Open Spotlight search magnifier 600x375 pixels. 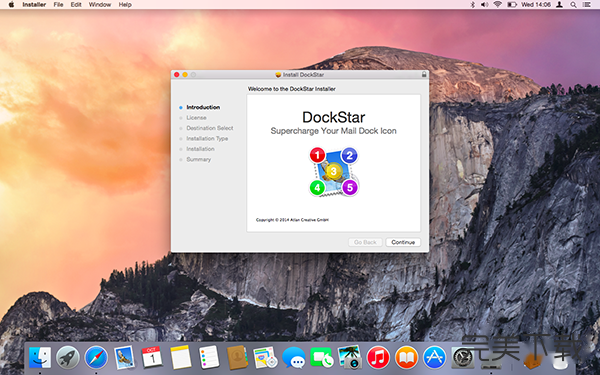(573, 5)
